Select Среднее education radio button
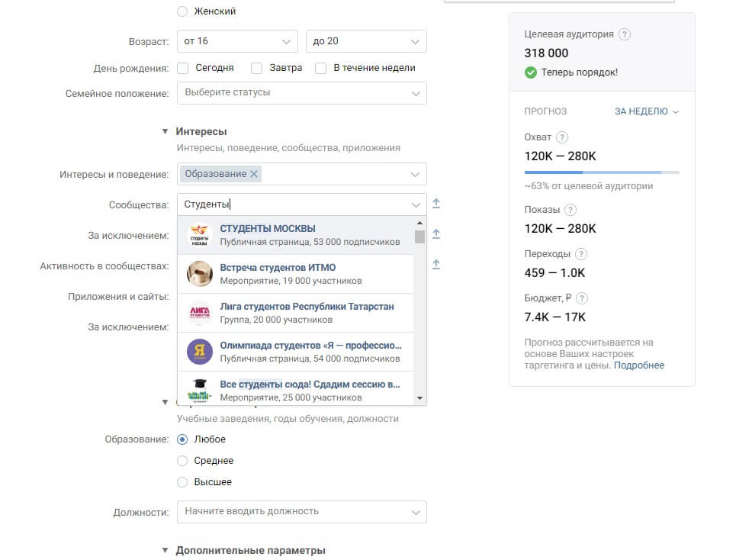This screenshot has height=560, width=736. pos(182,461)
